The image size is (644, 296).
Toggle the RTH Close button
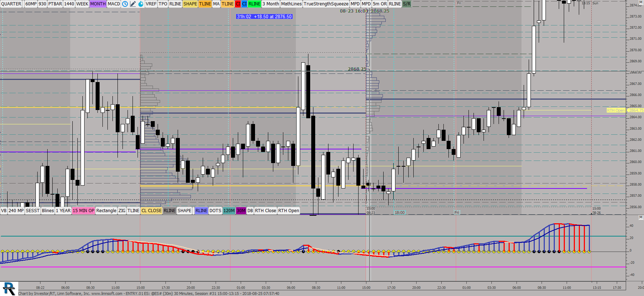coord(265,211)
